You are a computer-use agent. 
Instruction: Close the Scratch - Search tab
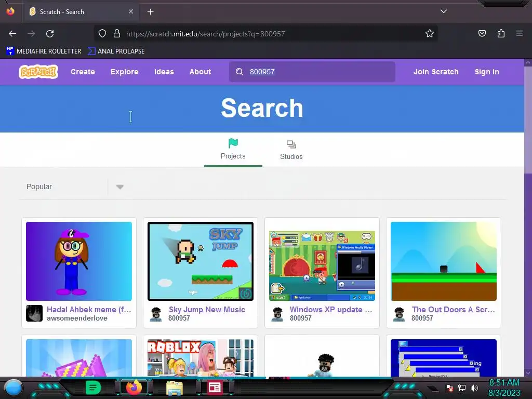click(x=131, y=11)
